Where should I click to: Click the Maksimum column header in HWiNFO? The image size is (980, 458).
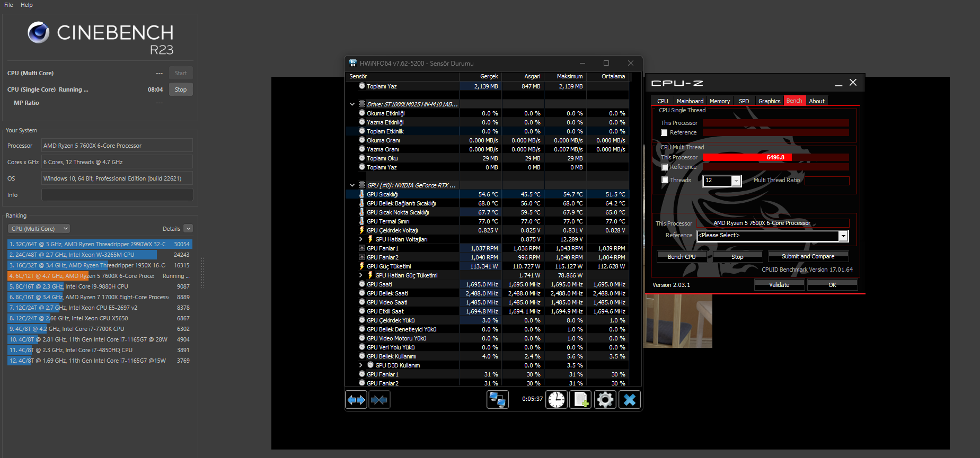[x=570, y=76]
